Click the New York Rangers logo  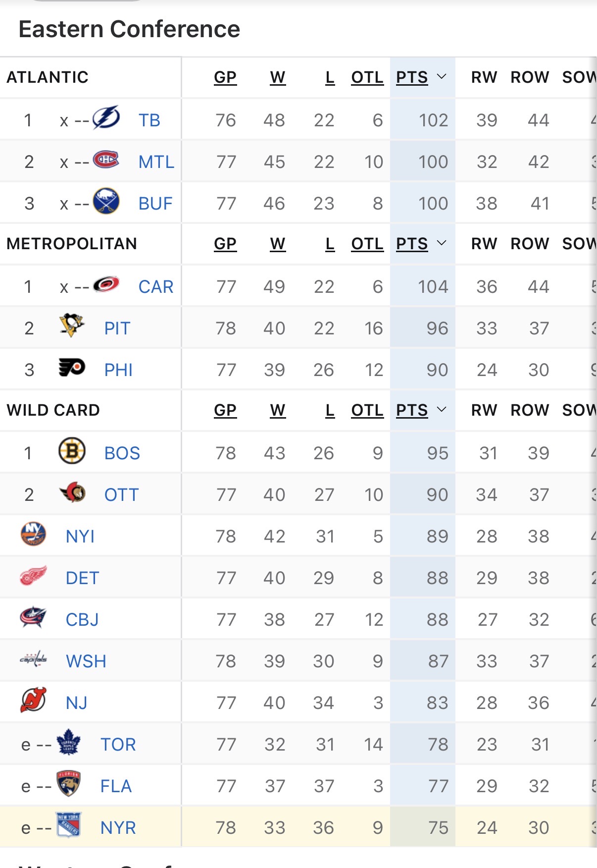pos(68,825)
